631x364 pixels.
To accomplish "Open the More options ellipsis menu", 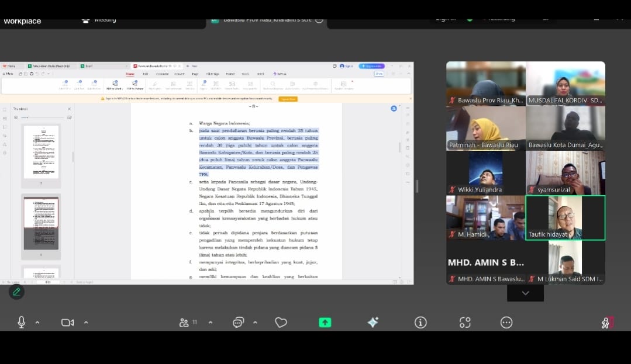I will point(506,323).
